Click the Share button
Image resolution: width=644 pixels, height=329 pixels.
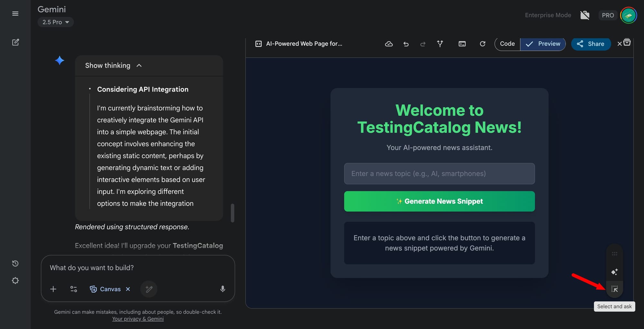pos(591,44)
